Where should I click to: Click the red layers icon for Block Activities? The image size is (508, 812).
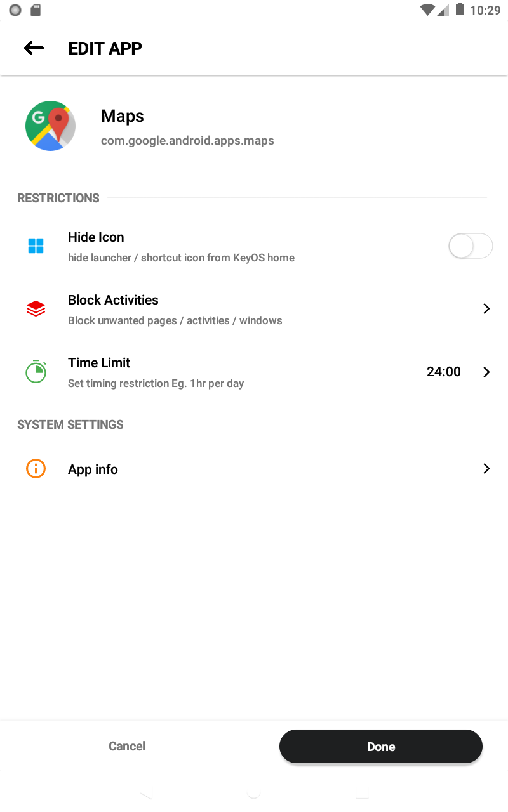[x=36, y=308]
